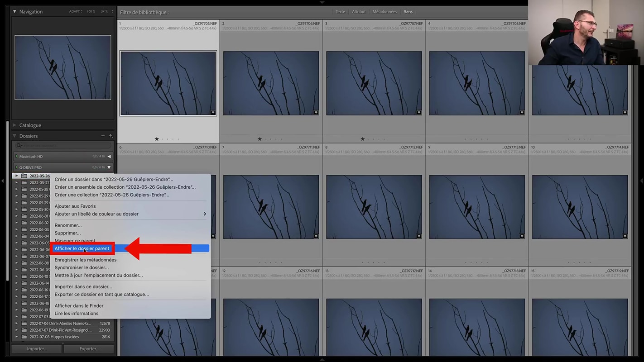644x362 pixels.
Task: Choose 'Mettre à jour l'emplacement du dossier...'
Action: coord(99,275)
